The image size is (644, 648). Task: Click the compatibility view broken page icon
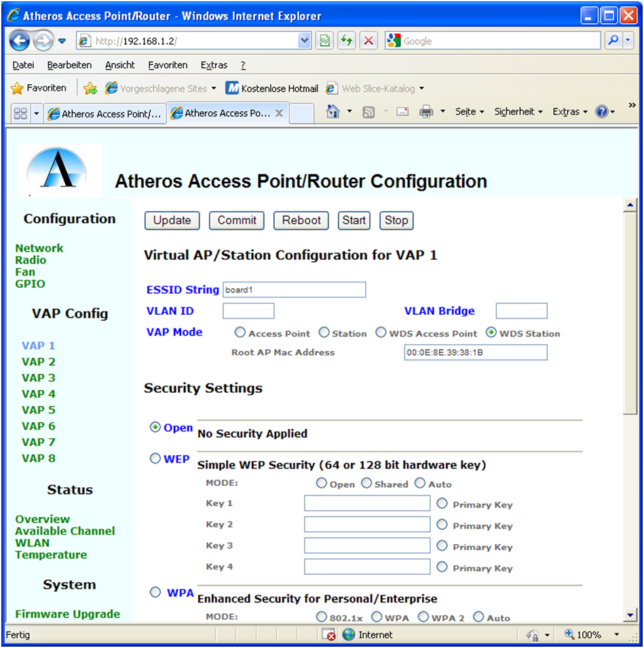coord(325,41)
